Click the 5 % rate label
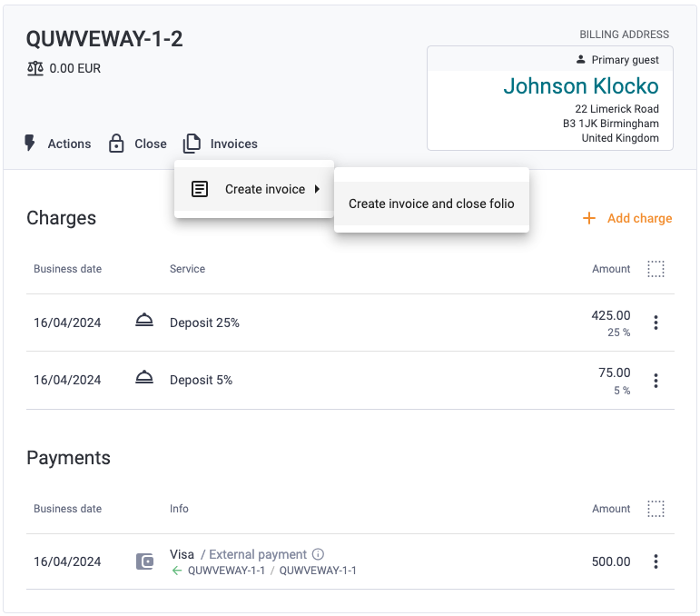The width and height of the screenshot is (700, 616). coord(622,391)
